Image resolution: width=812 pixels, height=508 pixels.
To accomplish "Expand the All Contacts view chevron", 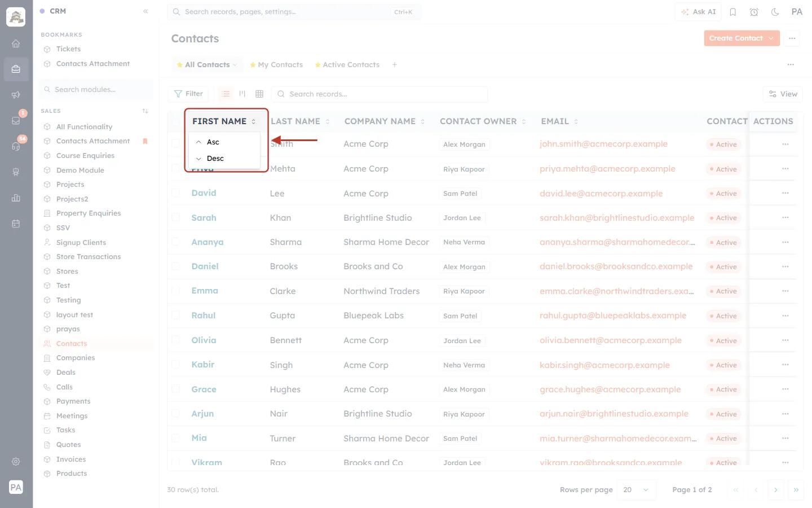I will [x=235, y=65].
